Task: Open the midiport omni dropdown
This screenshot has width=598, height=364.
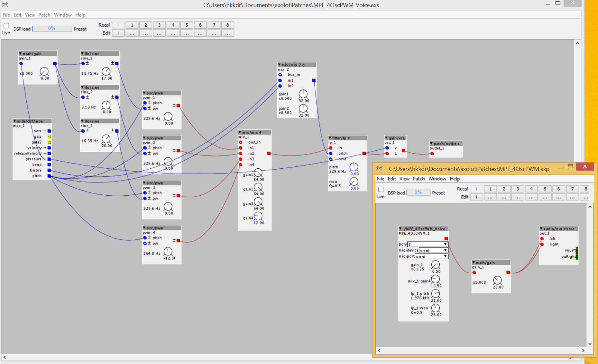Action: (x=431, y=256)
